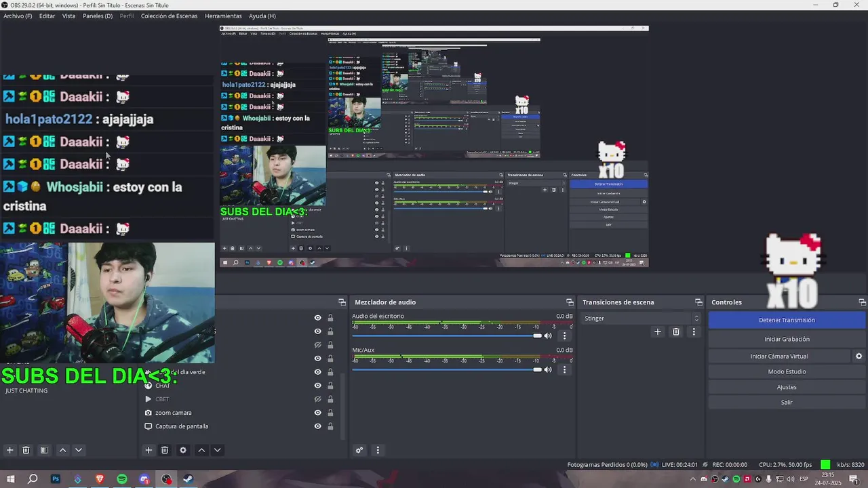Hide the Captura de pantalla source

[x=317, y=426]
